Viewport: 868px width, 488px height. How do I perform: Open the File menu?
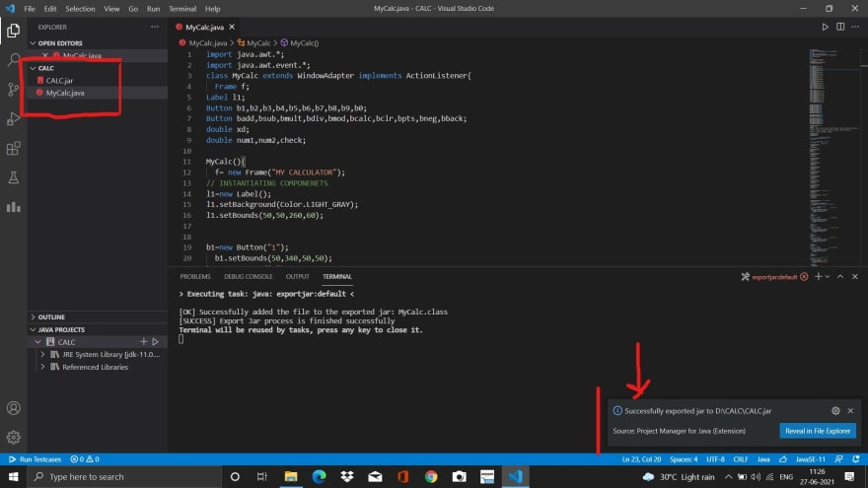point(30,9)
